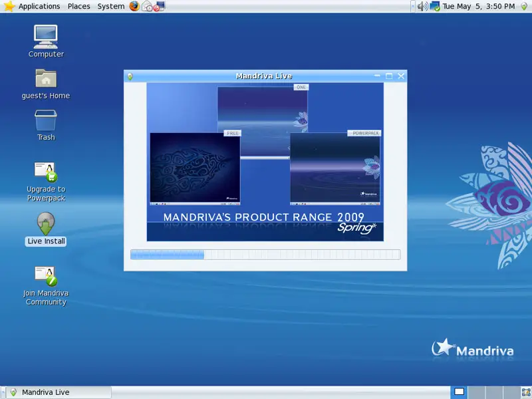
Task: Launch Firefox from the top panel
Action: click(134, 6)
